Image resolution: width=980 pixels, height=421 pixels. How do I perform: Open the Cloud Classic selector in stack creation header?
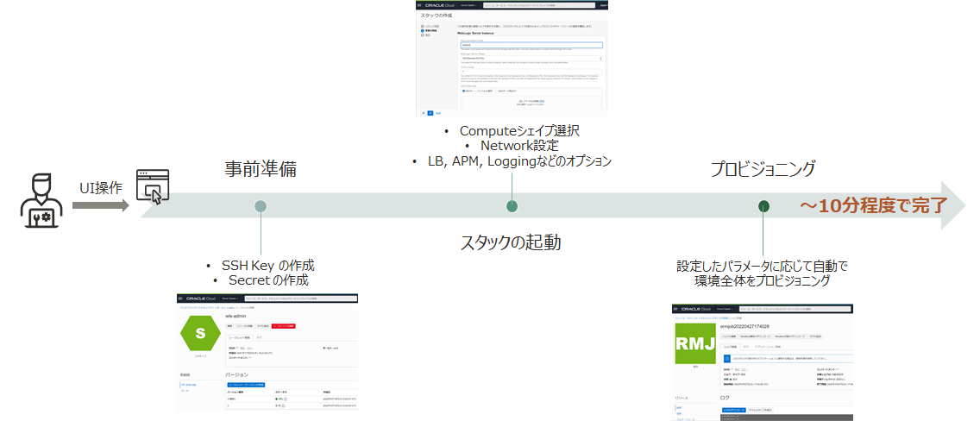[468, 6]
